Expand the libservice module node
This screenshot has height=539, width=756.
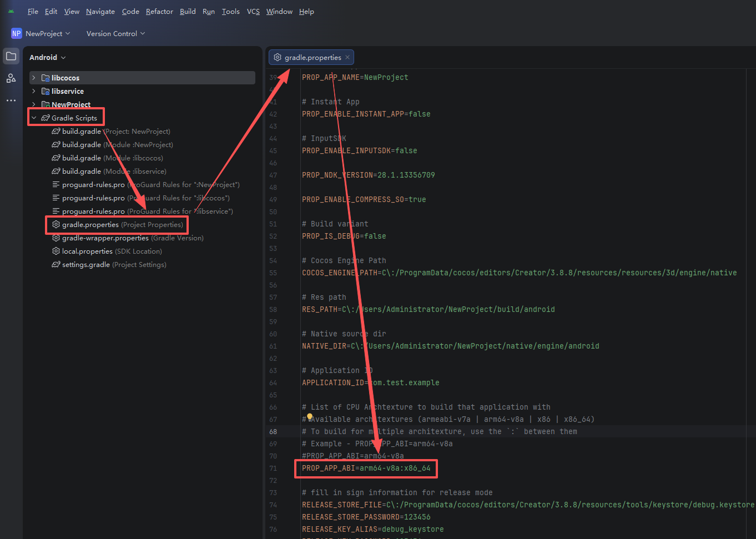point(34,91)
